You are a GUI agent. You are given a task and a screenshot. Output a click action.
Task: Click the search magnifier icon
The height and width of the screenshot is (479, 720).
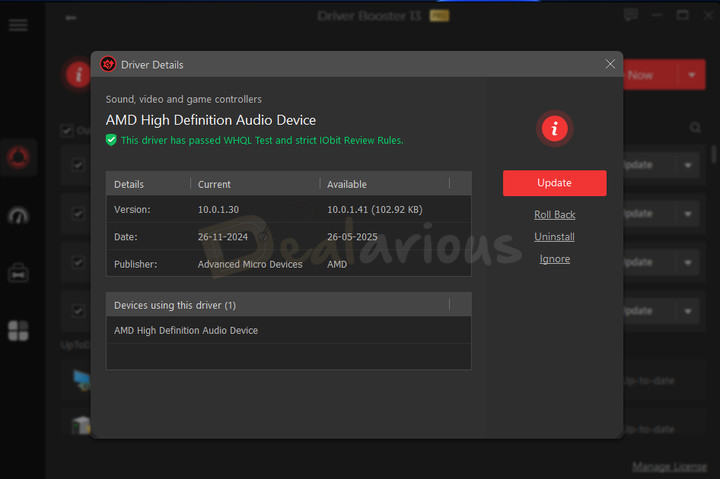click(696, 128)
